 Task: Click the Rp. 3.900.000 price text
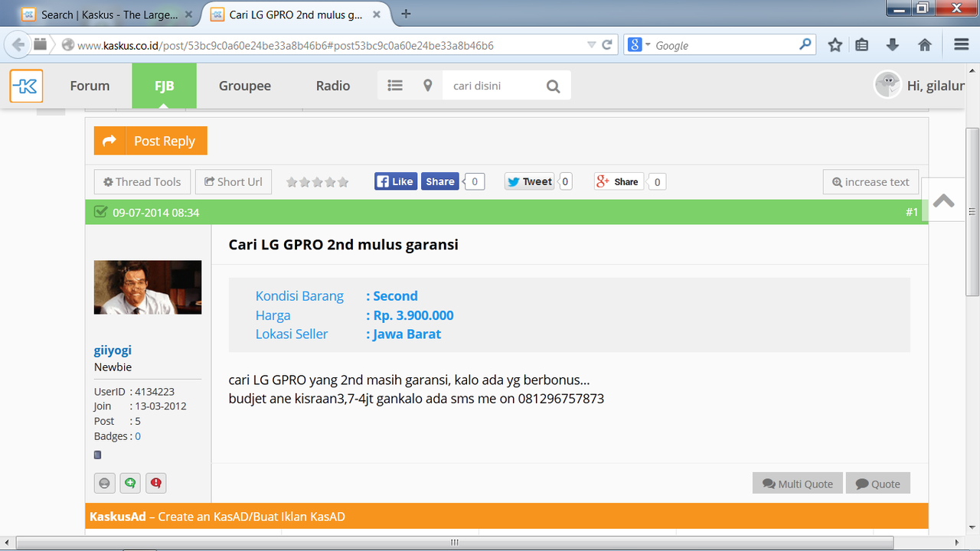[413, 315]
